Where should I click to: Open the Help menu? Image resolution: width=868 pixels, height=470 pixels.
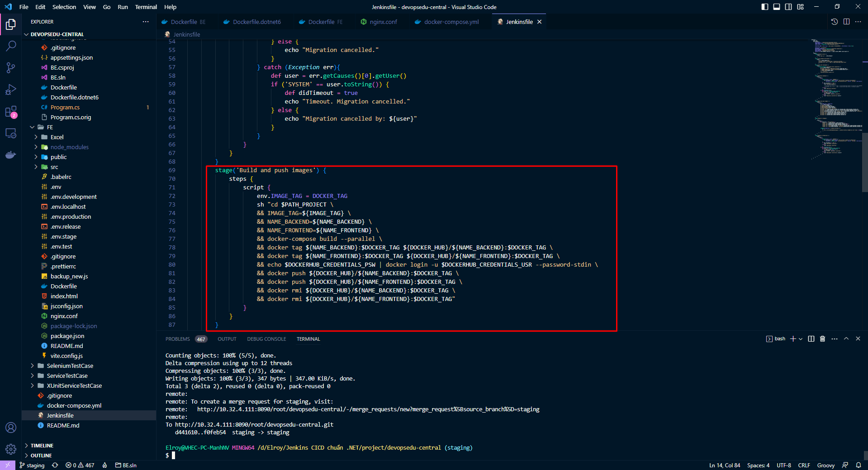(x=171, y=7)
